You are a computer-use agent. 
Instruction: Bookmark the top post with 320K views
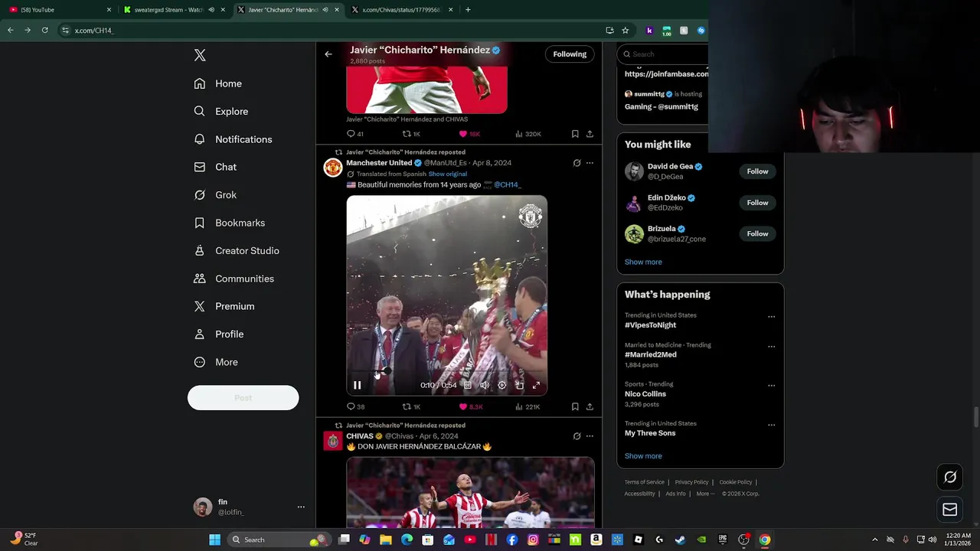pyautogui.click(x=575, y=134)
